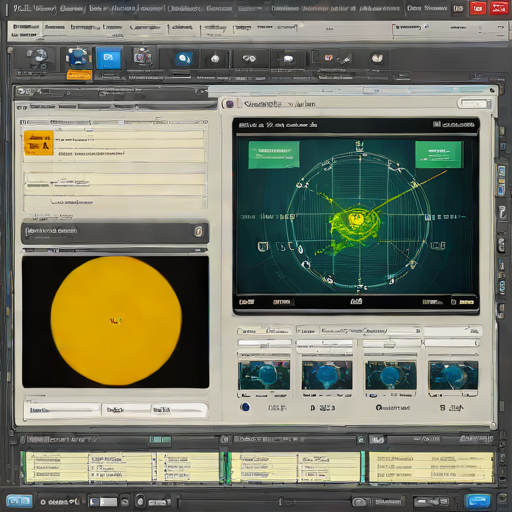This screenshot has width=512, height=512.
Task: Select the first blue globe thumbnail
Action: coord(264,375)
